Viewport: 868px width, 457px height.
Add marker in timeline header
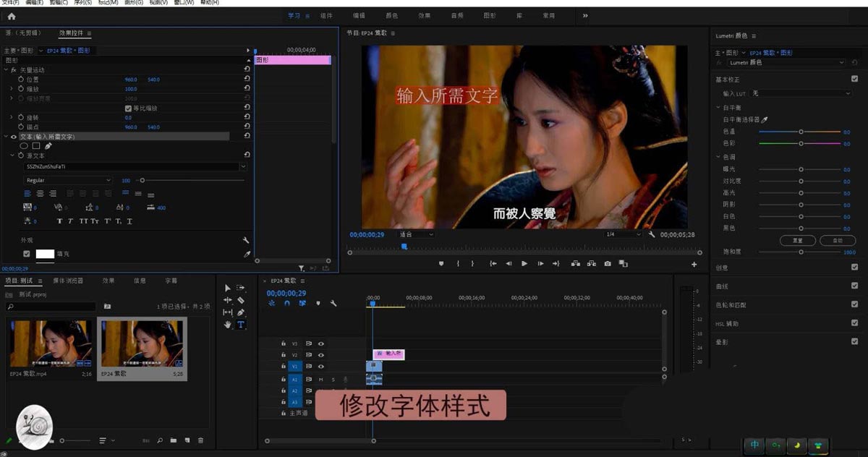(x=318, y=304)
